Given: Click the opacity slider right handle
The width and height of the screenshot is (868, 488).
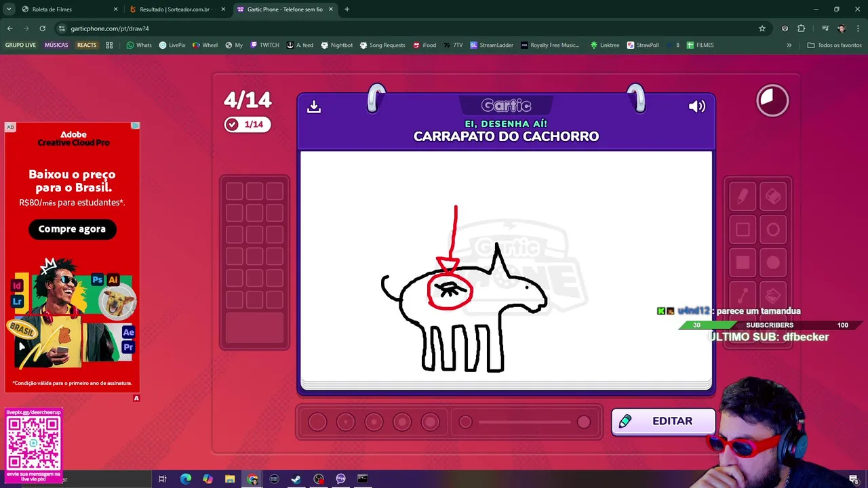Looking at the screenshot, I should 584,422.
